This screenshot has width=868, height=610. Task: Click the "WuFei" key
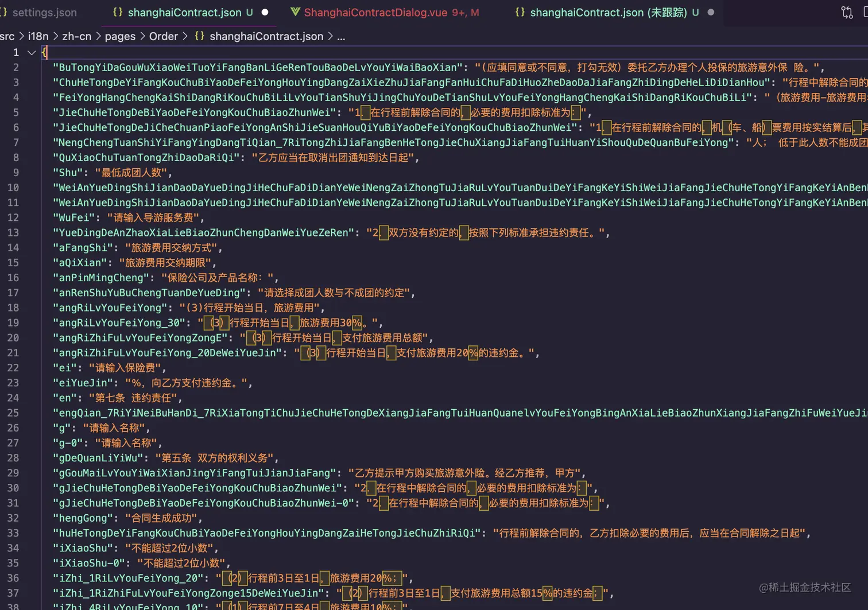(x=74, y=217)
